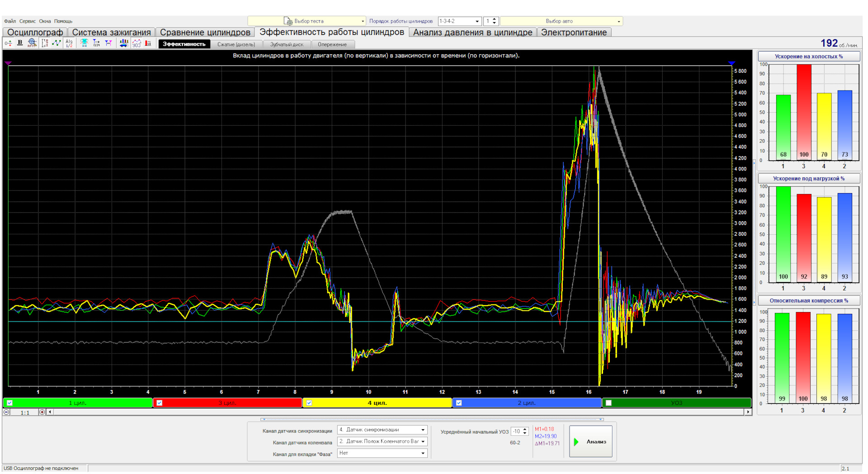Open the 'Окна' menu
Image resolution: width=868 pixels, height=474 pixels.
pyautogui.click(x=45, y=21)
